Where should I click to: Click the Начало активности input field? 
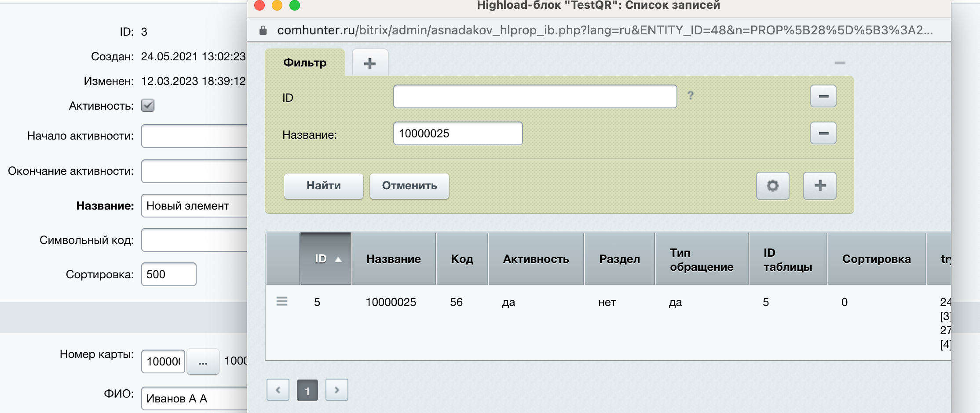[194, 136]
